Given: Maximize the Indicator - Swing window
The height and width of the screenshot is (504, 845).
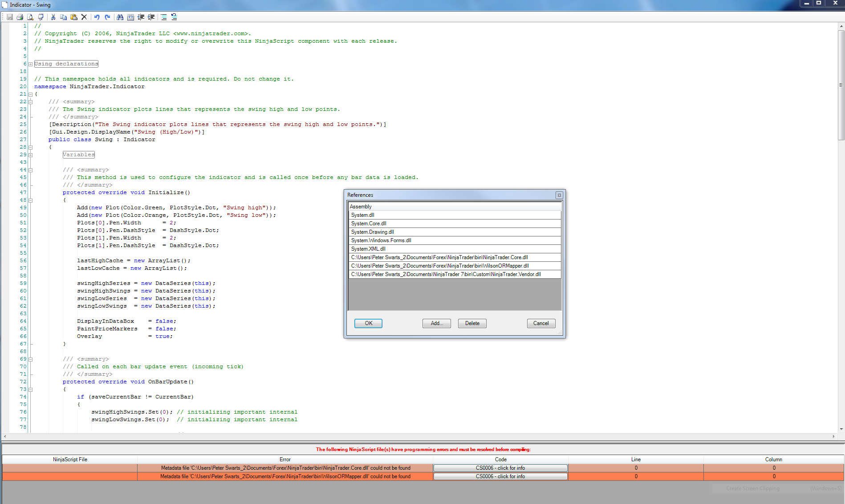Looking at the screenshot, I should (x=819, y=4).
